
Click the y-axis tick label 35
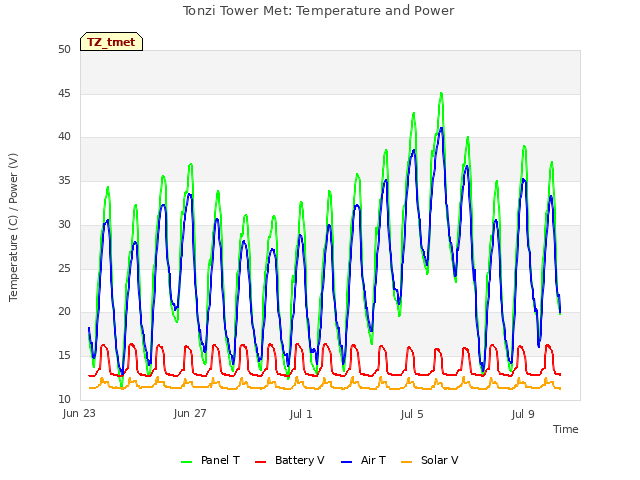tap(64, 181)
